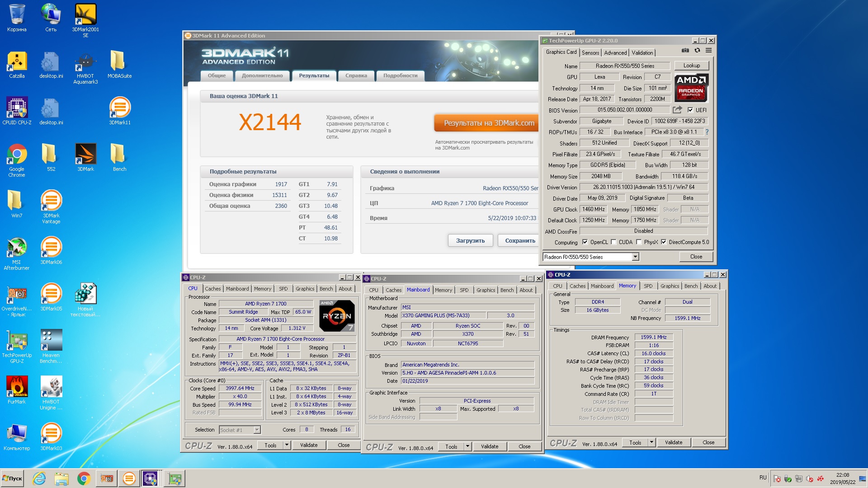Open the Catzilla desktop icon
Viewport: 868px width, 488px height.
pos(17,65)
